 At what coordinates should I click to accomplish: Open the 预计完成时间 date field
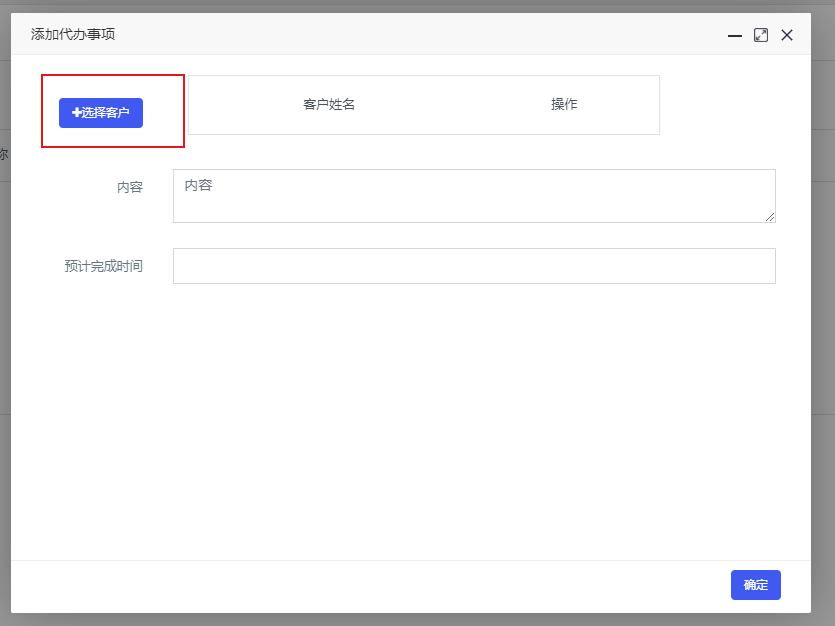coord(473,266)
